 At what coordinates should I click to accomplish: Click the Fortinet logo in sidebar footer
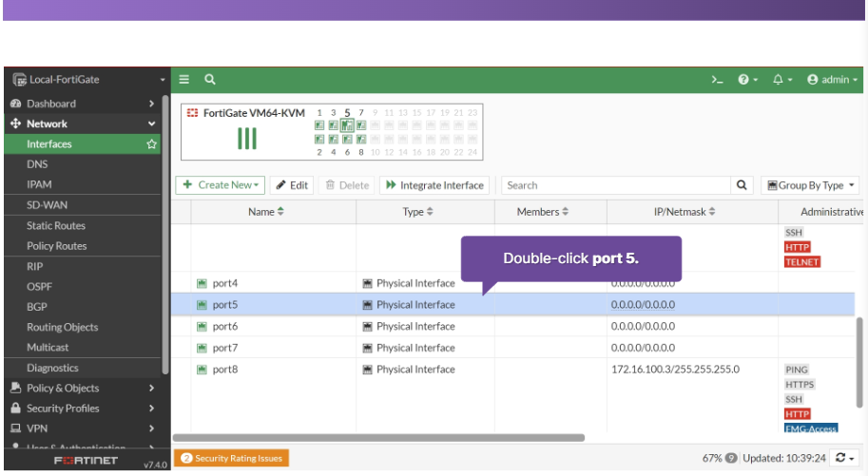[x=86, y=460]
